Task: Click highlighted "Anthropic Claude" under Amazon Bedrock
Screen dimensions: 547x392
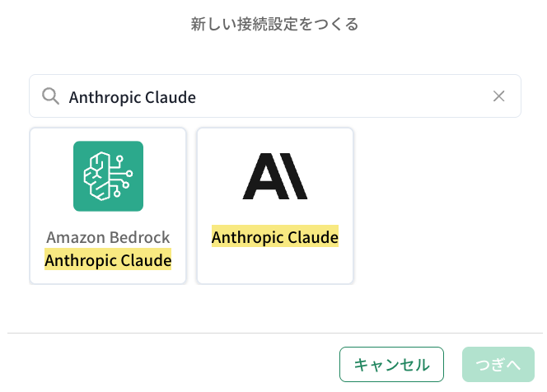Action: (108, 260)
